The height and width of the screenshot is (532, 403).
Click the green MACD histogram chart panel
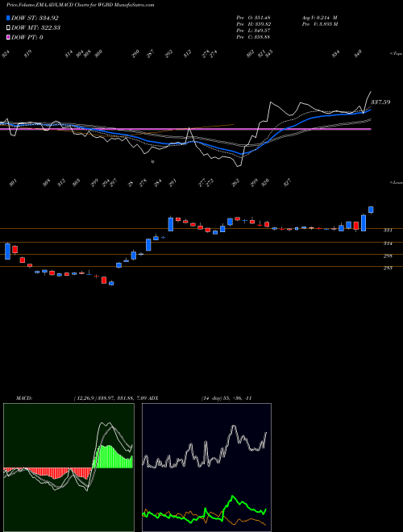(69, 468)
